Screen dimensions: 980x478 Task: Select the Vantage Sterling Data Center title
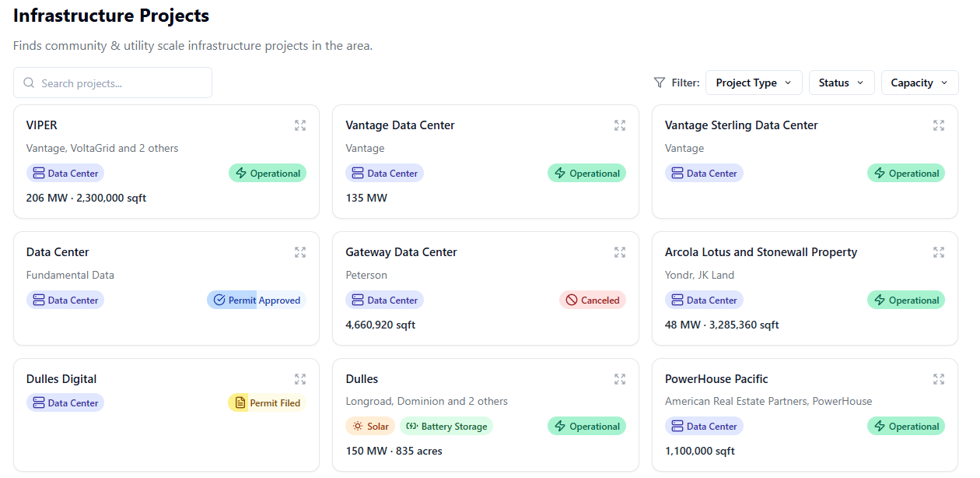pyautogui.click(x=741, y=125)
